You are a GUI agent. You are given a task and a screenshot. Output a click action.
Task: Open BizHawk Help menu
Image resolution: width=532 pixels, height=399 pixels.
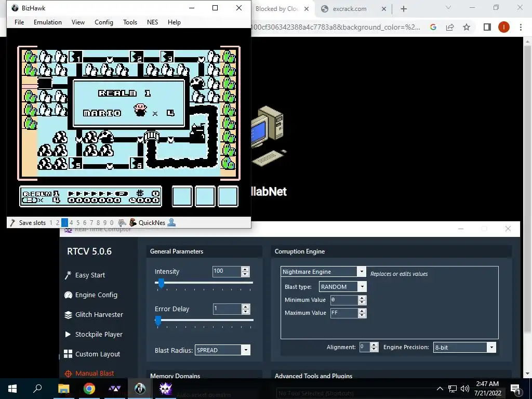pos(174,22)
